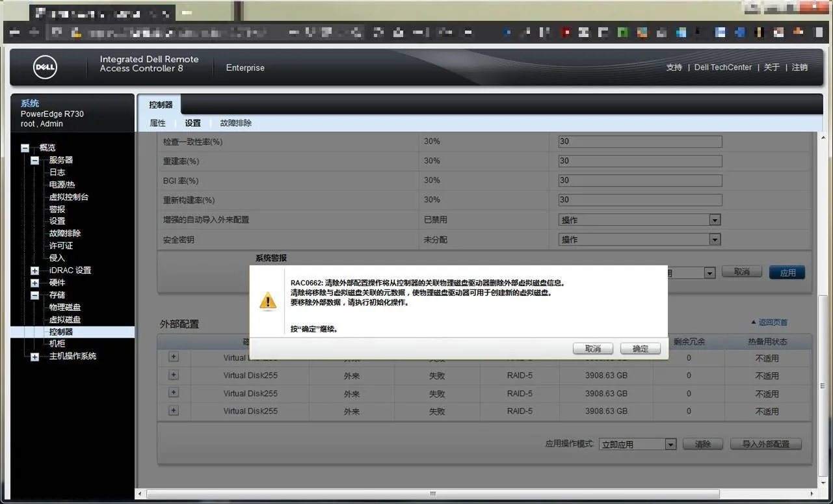Expand the last Virtual Disk255 row
The image size is (833, 504).
pyautogui.click(x=174, y=410)
